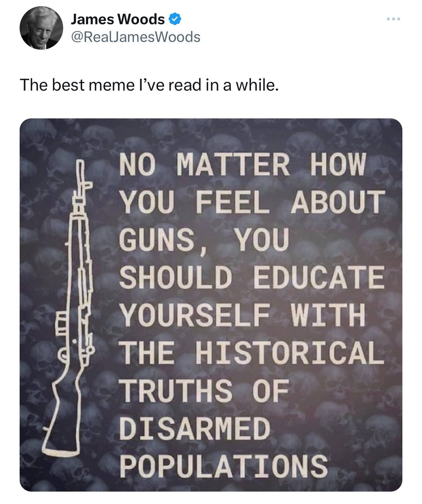This screenshot has height=504, width=422.
Task: Click the "THE HISTORICAL" meme line
Action: click(252, 352)
